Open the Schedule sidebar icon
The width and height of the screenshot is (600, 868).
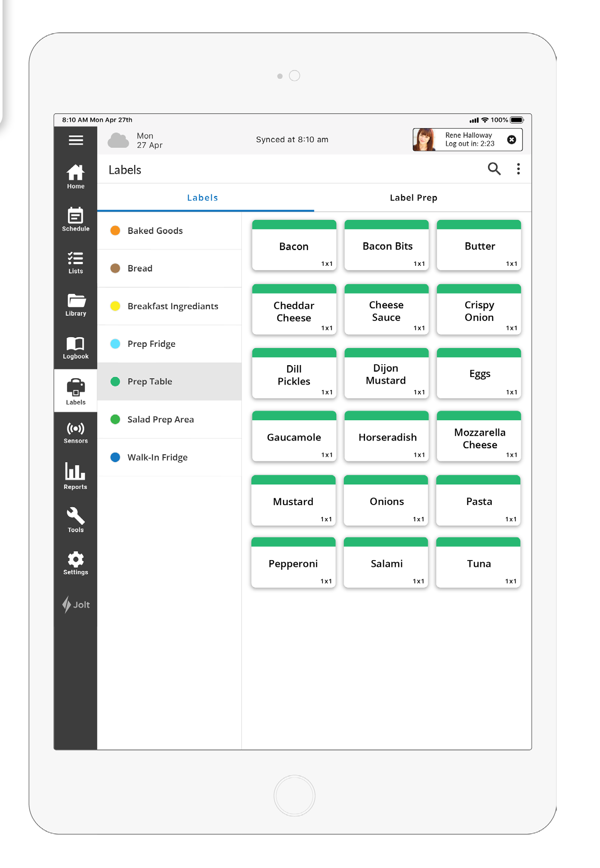point(76,219)
